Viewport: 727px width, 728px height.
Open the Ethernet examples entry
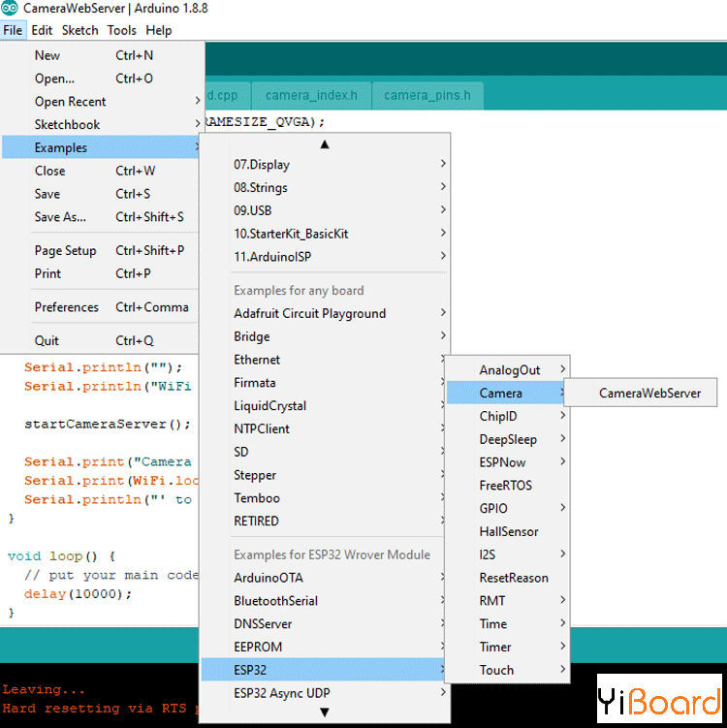(323, 360)
